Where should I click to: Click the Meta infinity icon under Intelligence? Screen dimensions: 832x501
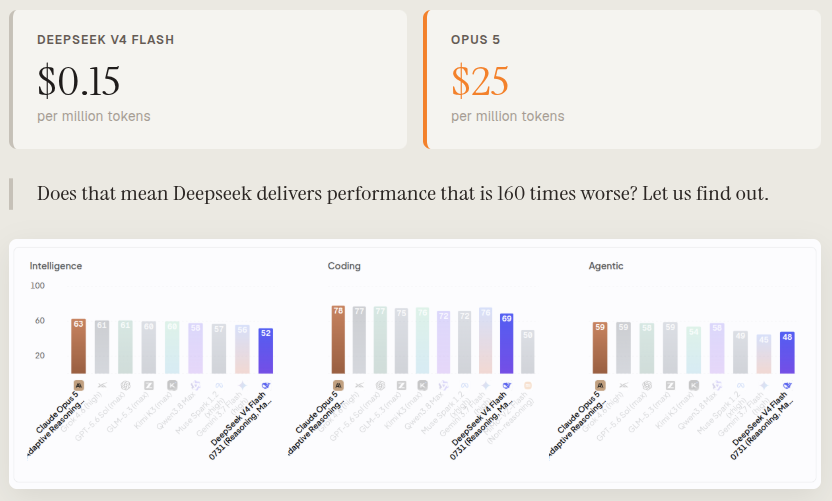point(219,385)
